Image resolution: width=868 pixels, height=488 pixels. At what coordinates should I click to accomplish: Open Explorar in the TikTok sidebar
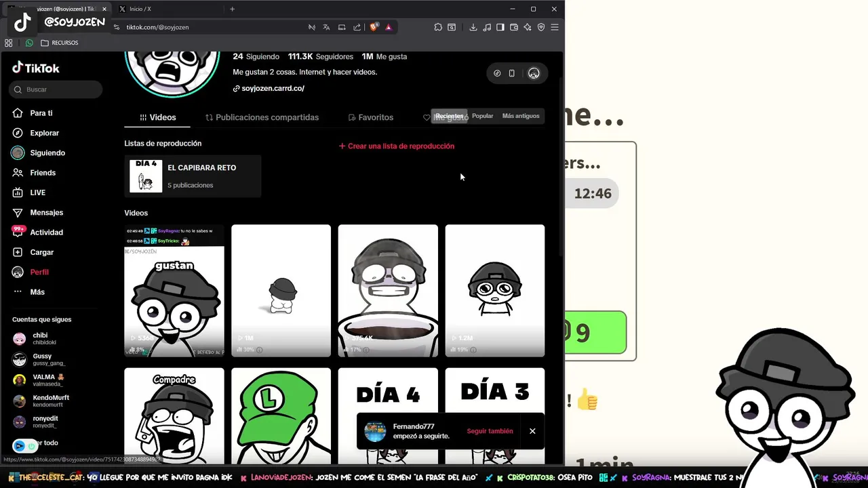pos(44,133)
